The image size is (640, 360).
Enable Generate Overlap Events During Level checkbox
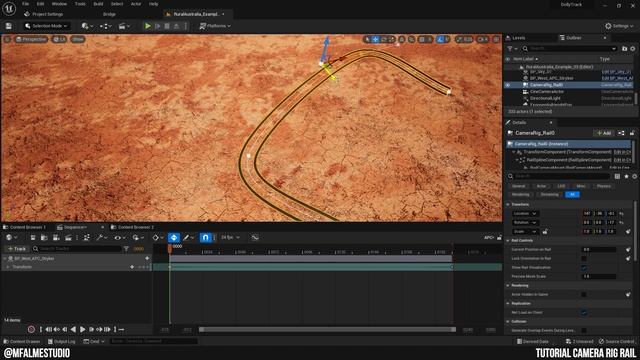(584, 331)
